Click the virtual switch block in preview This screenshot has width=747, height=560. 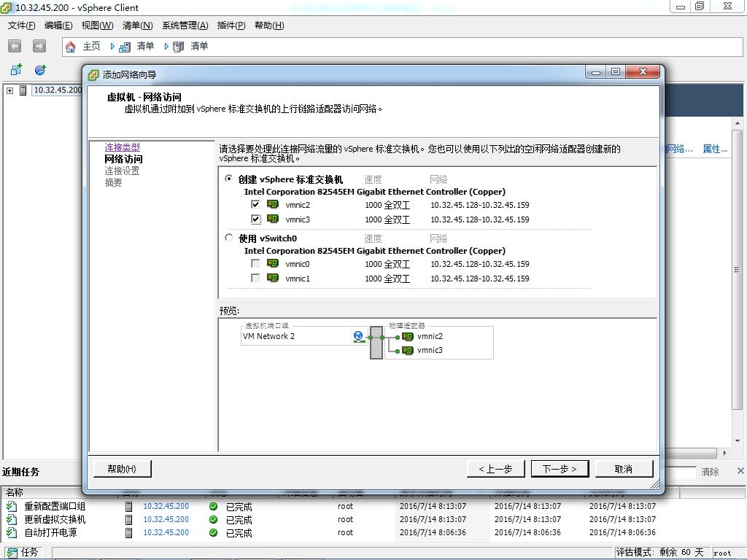(376, 343)
